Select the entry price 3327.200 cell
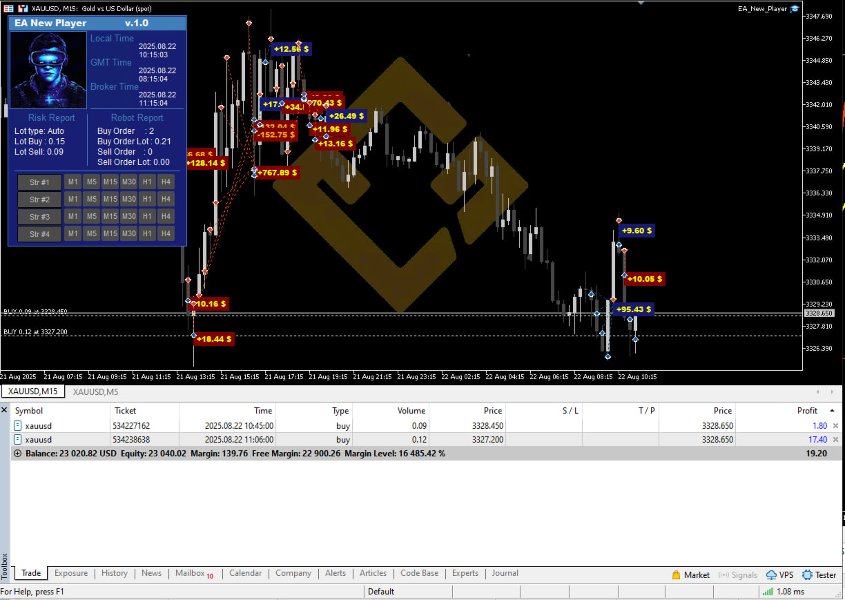 [467, 439]
